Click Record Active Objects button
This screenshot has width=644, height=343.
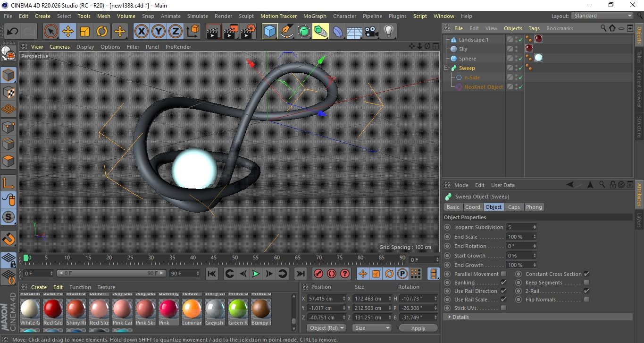318,274
